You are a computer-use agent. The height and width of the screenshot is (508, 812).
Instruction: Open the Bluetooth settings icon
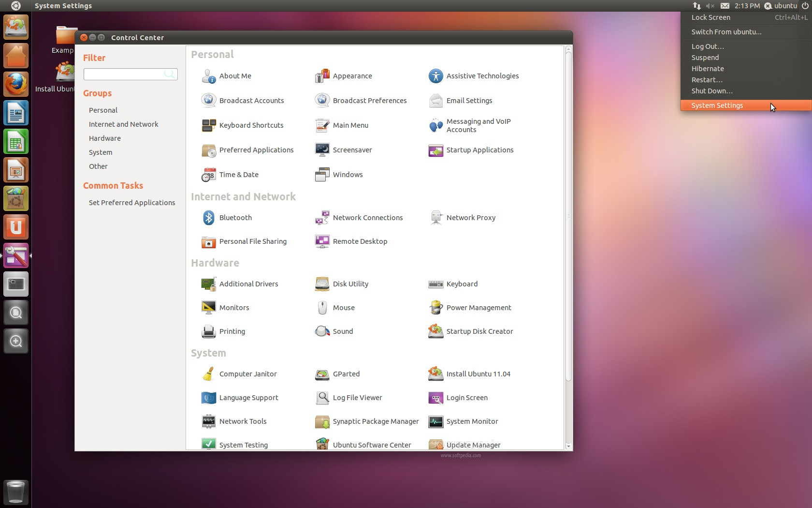[209, 218]
